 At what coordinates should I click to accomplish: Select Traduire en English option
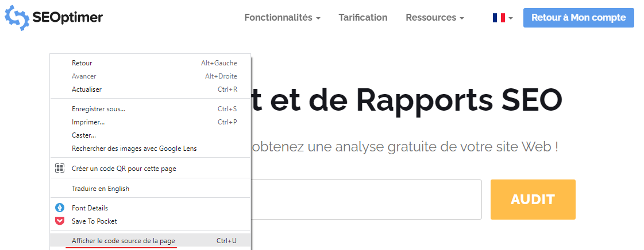(x=101, y=189)
